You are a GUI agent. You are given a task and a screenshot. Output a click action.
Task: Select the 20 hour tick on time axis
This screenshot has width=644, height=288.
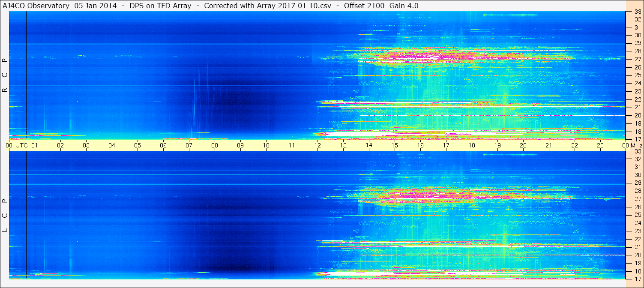tap(523, 145)
